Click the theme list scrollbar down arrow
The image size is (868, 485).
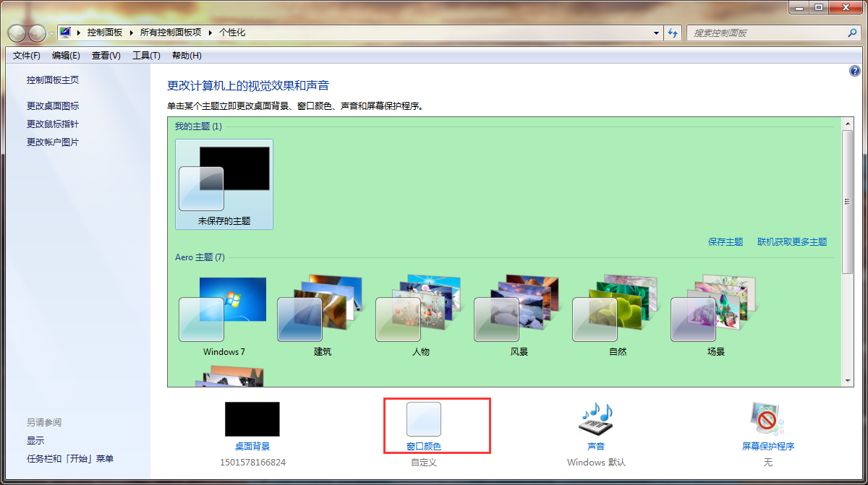click(848, 381)
